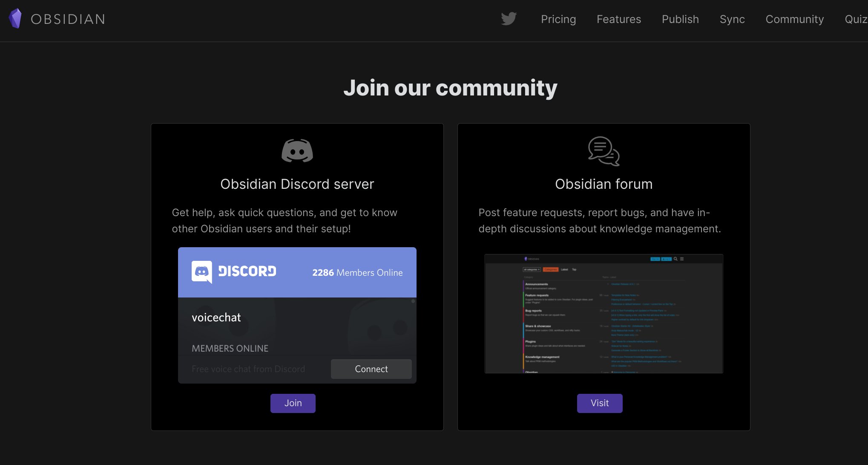Open the Twitter bird icon link
The width and height of the screenshot is (868, 465).
[x=509, y=19]
